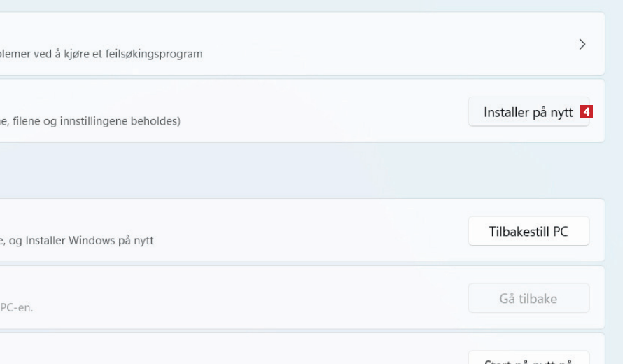
Task: Click text ending with innstillingene beholdes
Action: (x=91, y=121)
